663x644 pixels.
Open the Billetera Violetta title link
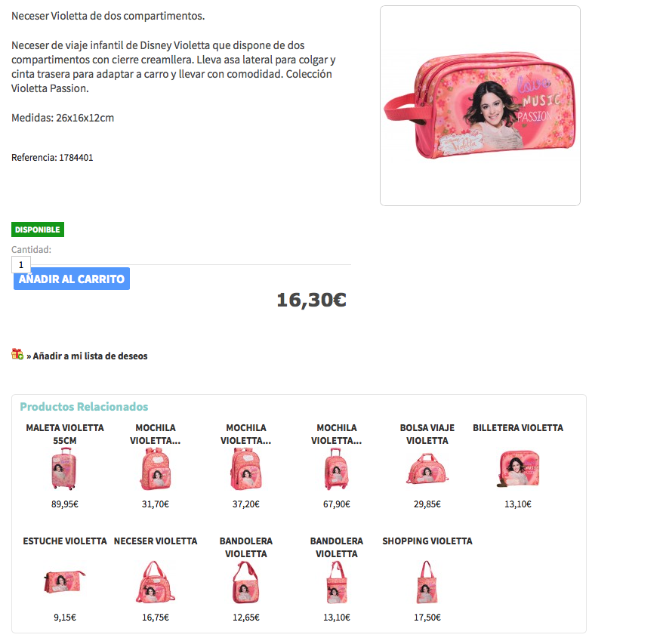[518, 427]
